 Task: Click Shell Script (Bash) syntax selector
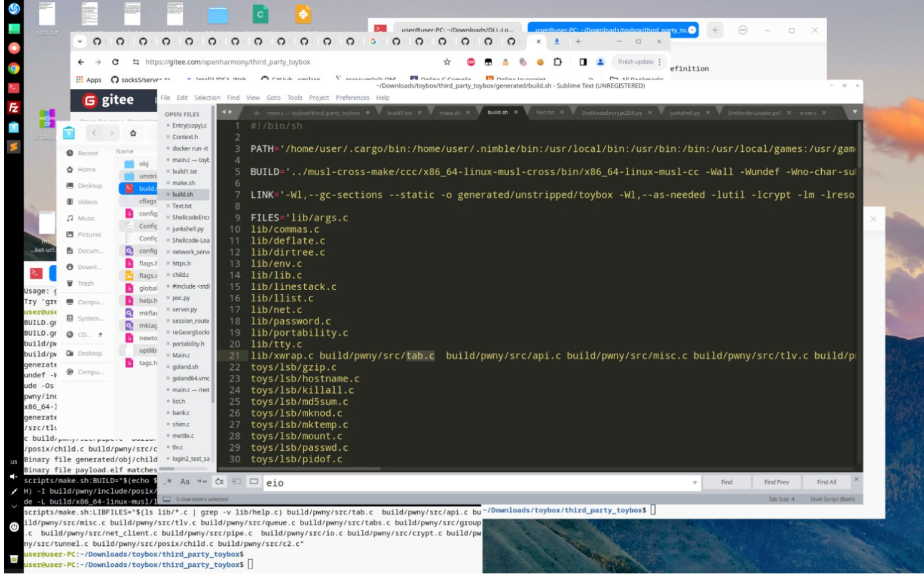pyautogui.click(x=832, y=499)
